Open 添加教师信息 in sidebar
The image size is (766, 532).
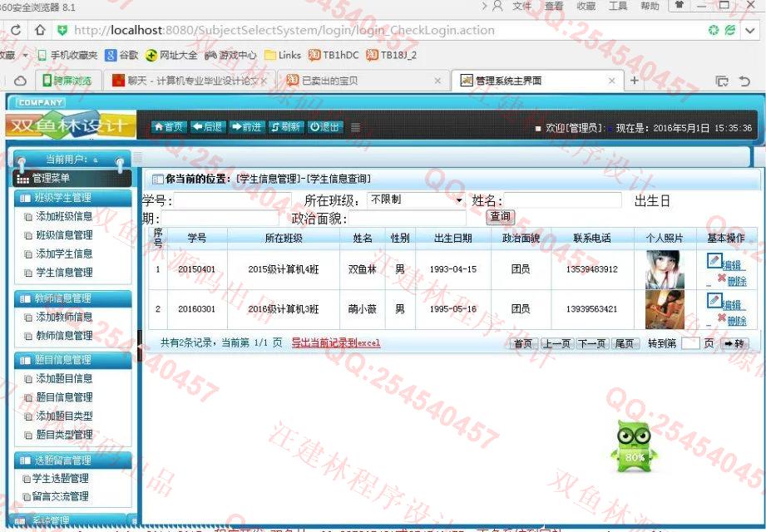click(x=64, y=317)
